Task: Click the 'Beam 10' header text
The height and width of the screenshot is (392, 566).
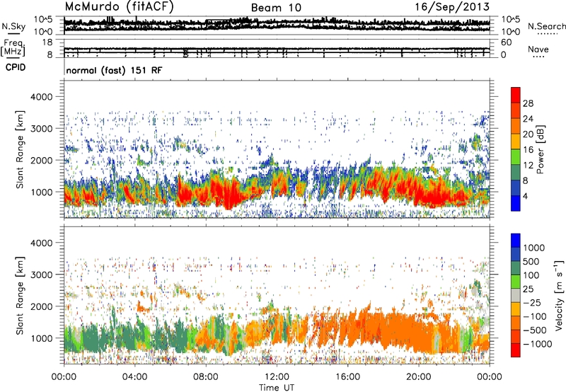Action: coord(276,8)
